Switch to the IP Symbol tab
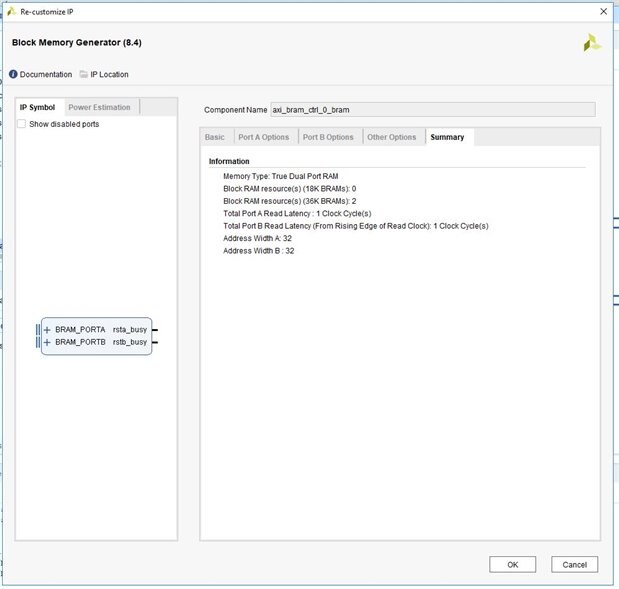The image size is (619, 589). point(38,107)
